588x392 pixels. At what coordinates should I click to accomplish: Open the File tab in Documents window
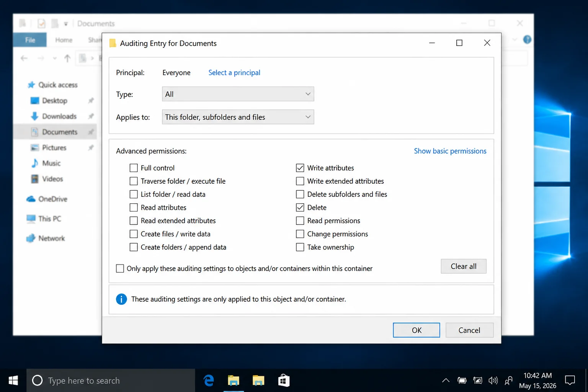(x=30, y=40)
